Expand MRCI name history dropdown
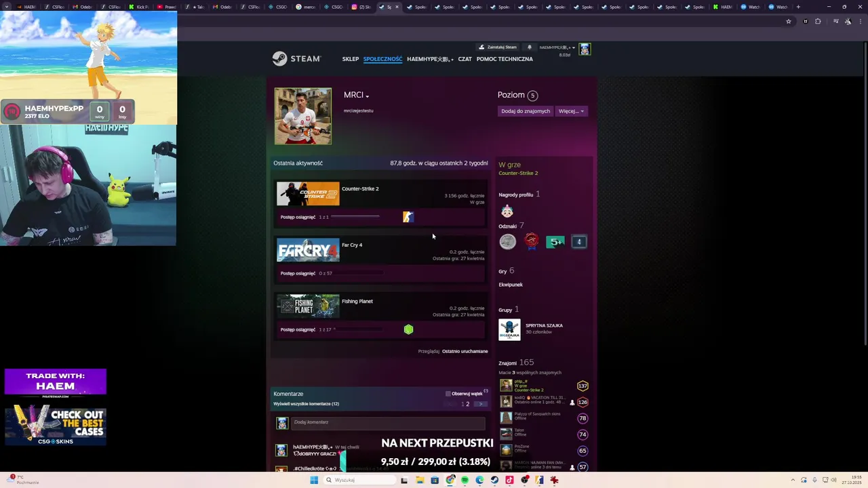Viewport: 868px width, 488px height. point(368,96)
